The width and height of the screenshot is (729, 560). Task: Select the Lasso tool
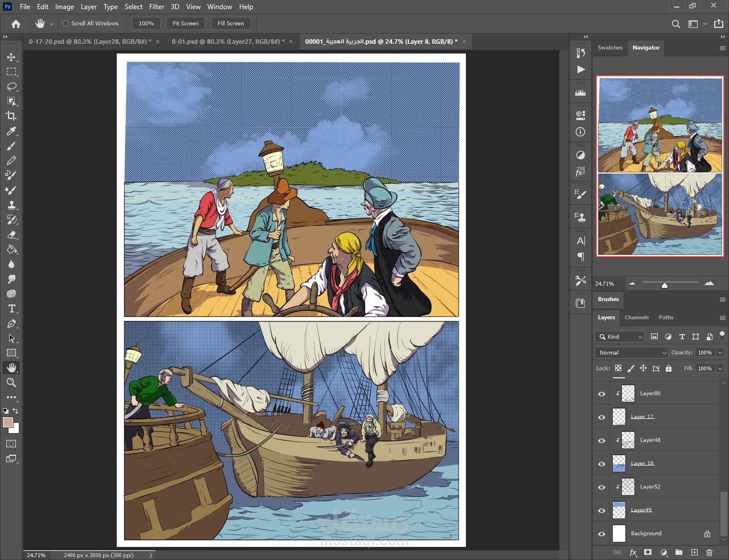point(11,87)
